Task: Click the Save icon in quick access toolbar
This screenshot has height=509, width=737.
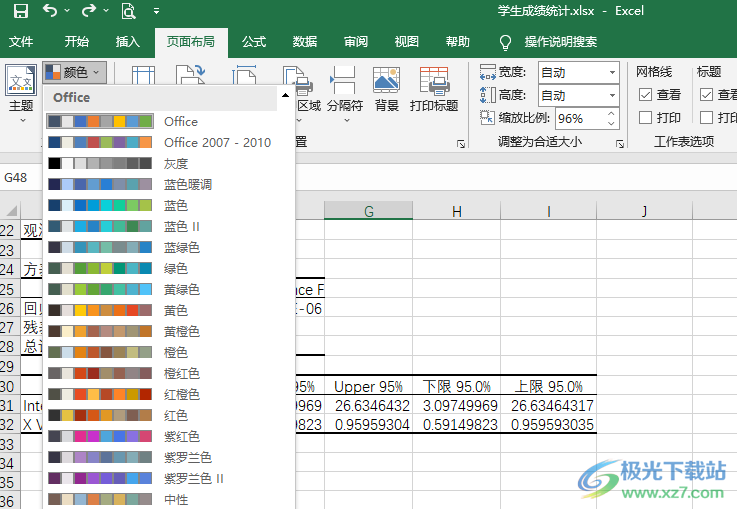Action: click(x=20, y=11)
